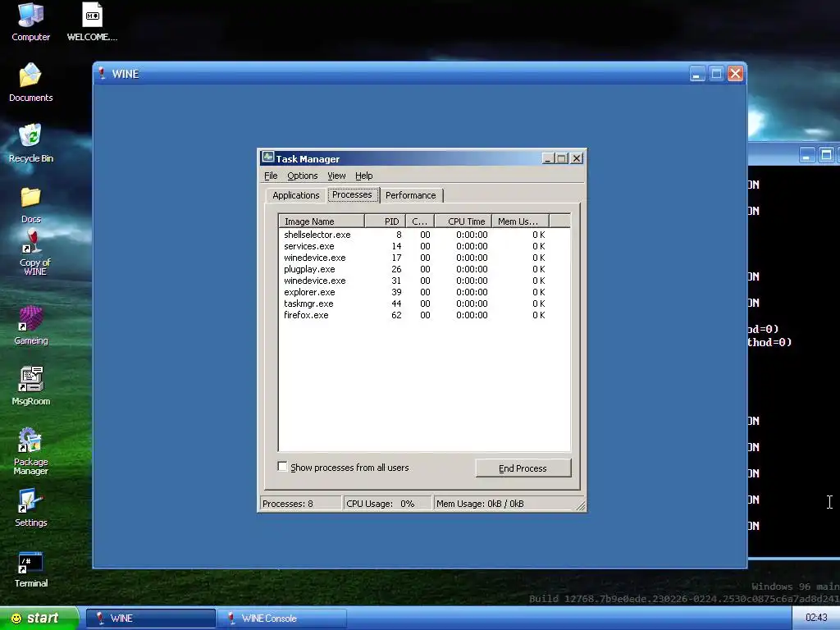Click the End Process button

tap(523, 468)
